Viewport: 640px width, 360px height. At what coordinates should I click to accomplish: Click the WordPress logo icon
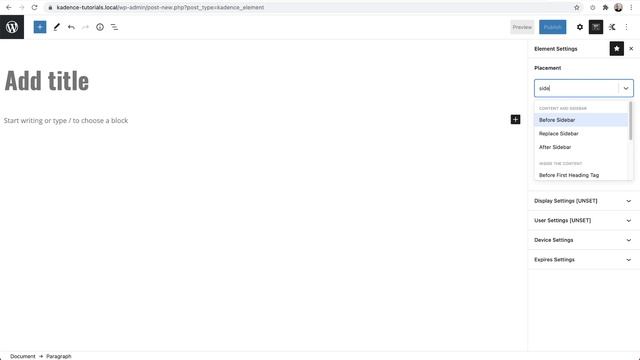pyautogui.click(x=12, y=27)
